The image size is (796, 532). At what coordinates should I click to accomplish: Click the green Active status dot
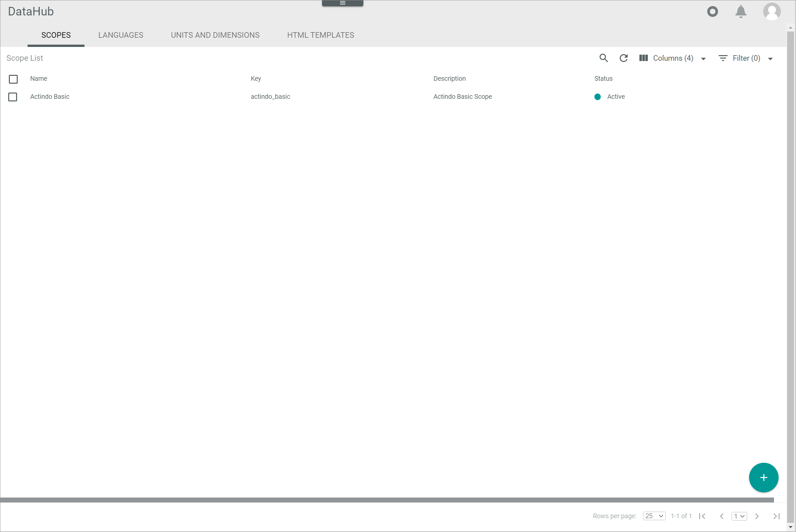click(597, 97)
